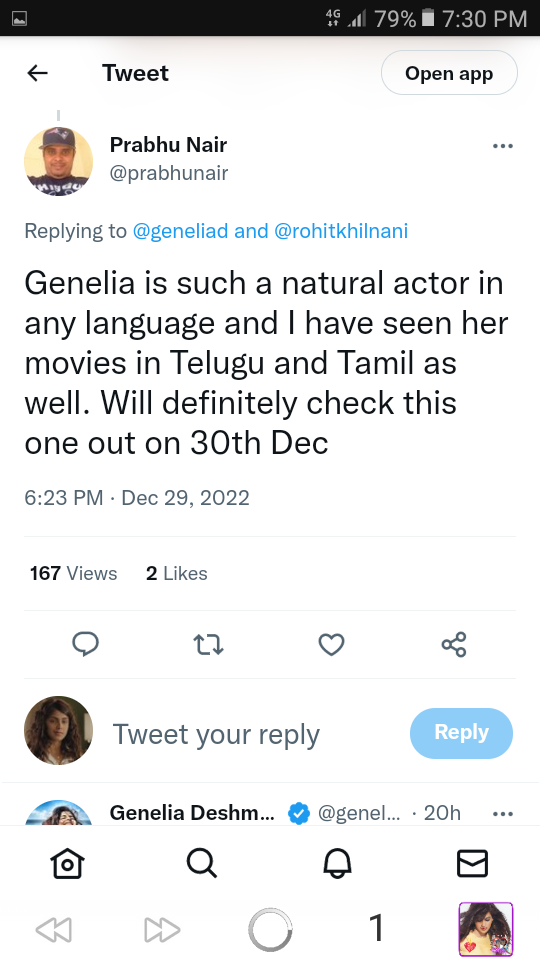This screenshot has width=540, height=960.
Task: Share the tweet via share icon
Action: pos(454,645)
